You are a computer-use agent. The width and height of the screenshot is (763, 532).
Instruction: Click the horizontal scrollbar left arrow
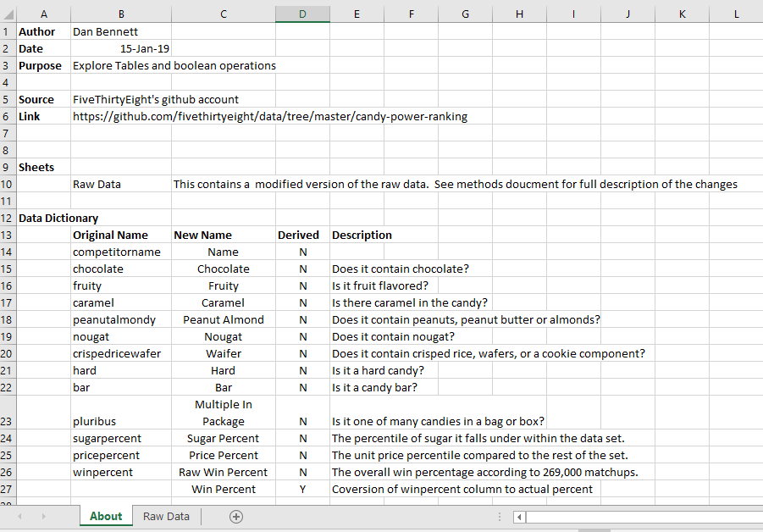pyautogui.click(x=520, y=517)
